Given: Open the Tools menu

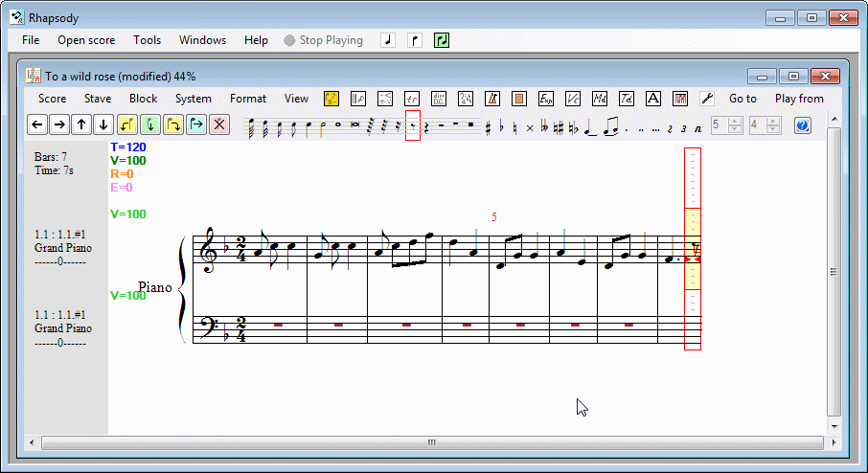Looking at the screenshot, I should (x=147, y=40).
